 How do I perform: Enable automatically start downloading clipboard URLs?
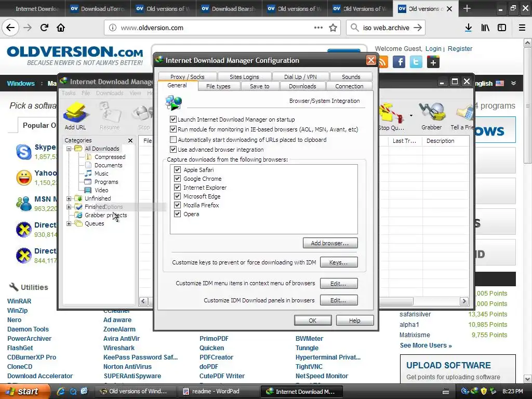click(x=173, y=139)
